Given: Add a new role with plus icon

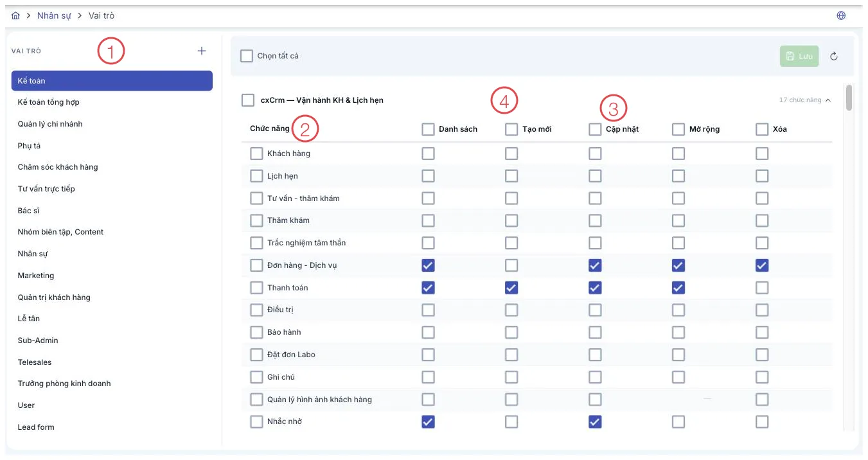Looking at the screenshot, I should pyautogui.click(x=202, y=51).
